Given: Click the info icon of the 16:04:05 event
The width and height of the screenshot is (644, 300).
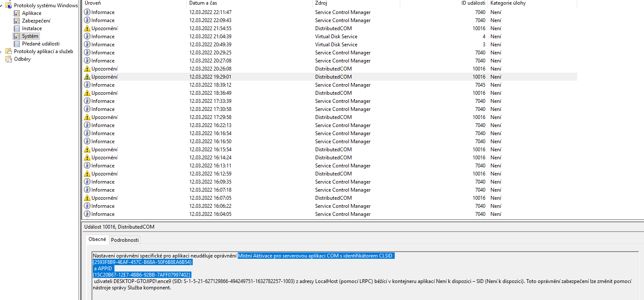Looking at the screenshot, I should (87, 214).
